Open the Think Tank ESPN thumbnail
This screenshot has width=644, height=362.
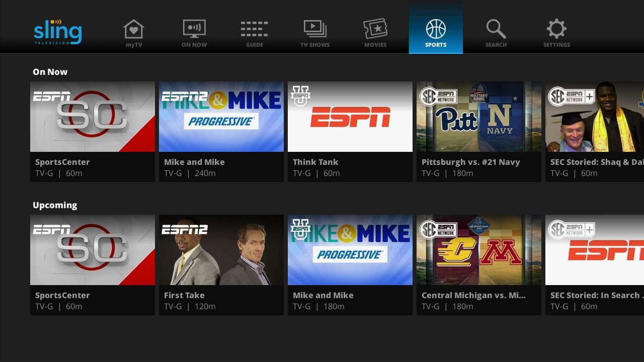tap(350, 117)
